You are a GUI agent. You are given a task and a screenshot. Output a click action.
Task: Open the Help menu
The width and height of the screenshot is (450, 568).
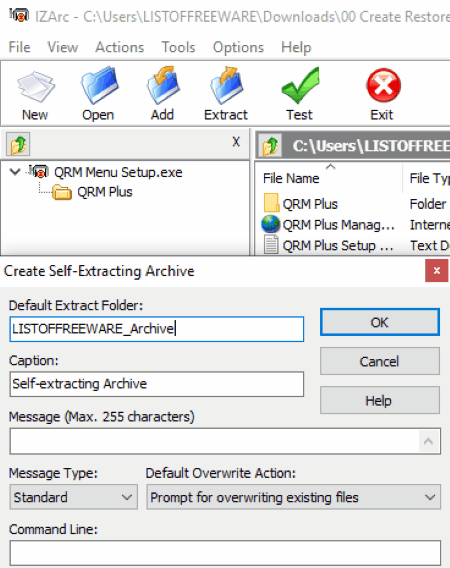tap(296, 47)
